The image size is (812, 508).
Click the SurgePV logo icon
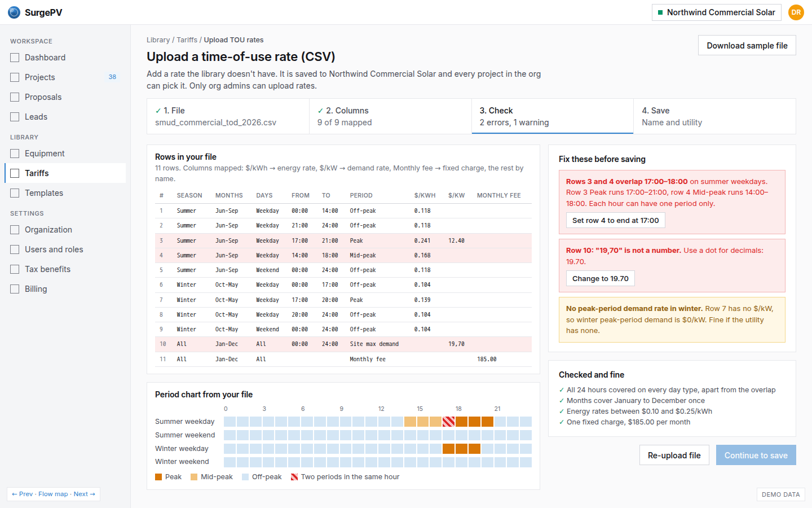14,12
